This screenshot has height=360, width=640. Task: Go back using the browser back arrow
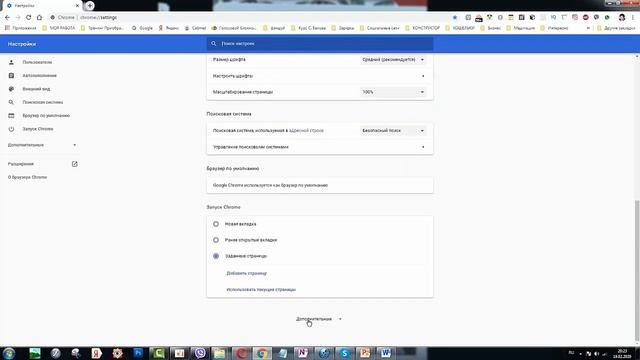pos(7,18)
